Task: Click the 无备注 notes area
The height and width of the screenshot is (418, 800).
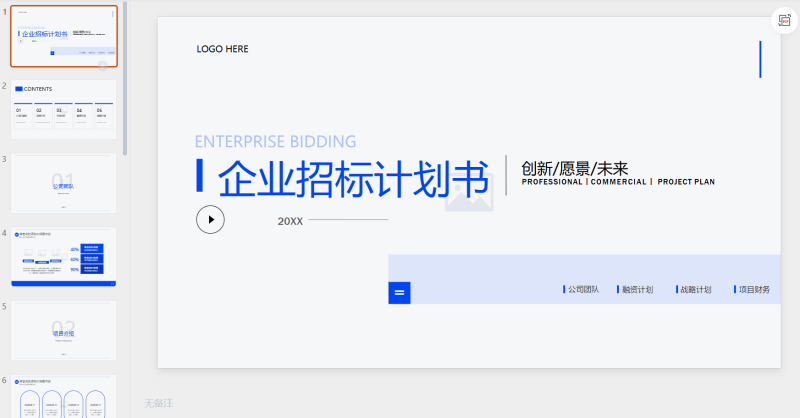Action: tap(158, 403)
